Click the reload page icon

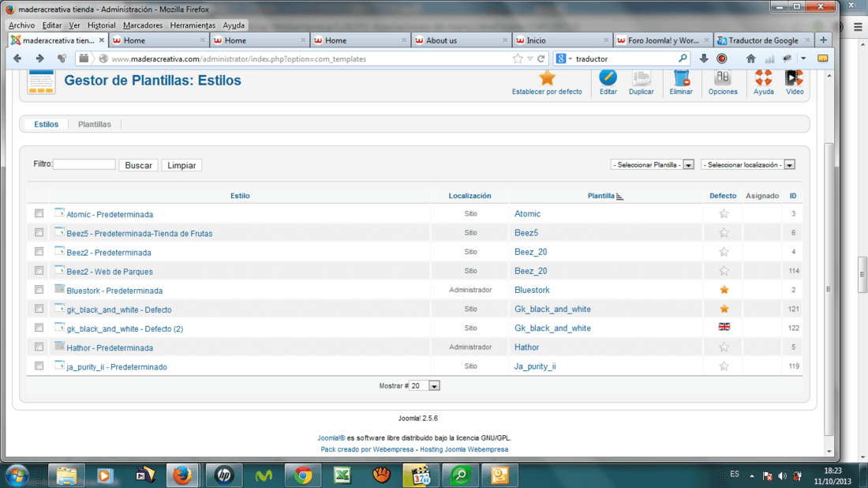click(541, 58)
